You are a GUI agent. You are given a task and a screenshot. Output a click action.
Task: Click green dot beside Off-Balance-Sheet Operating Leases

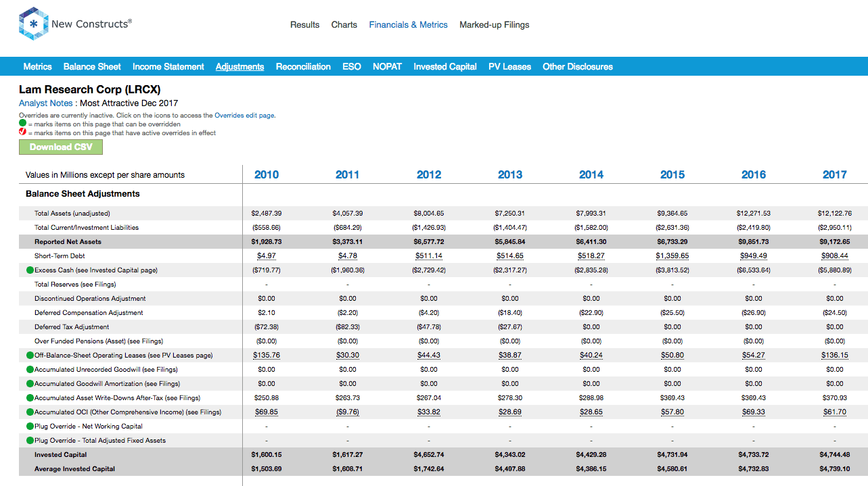pos(30,356)
